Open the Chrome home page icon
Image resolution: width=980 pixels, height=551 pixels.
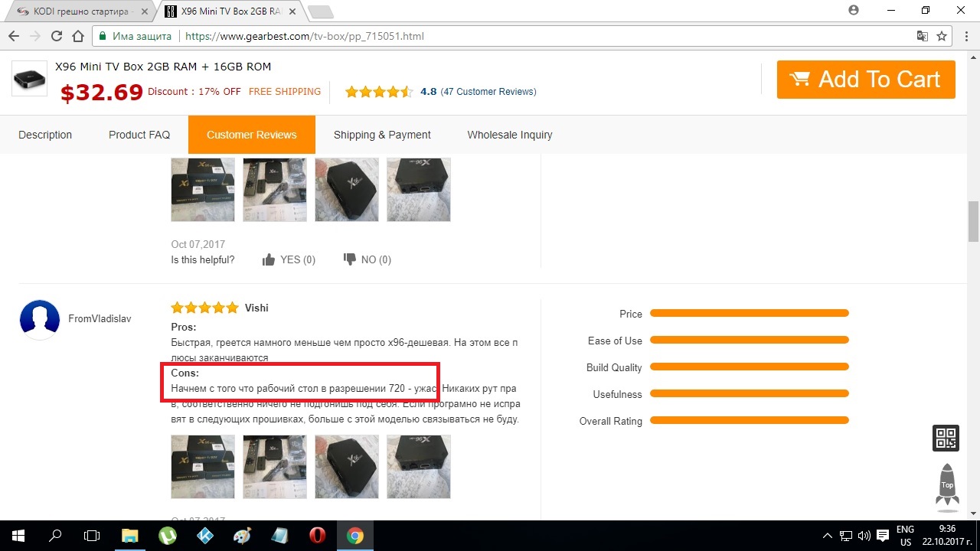[x=77, y=36]
